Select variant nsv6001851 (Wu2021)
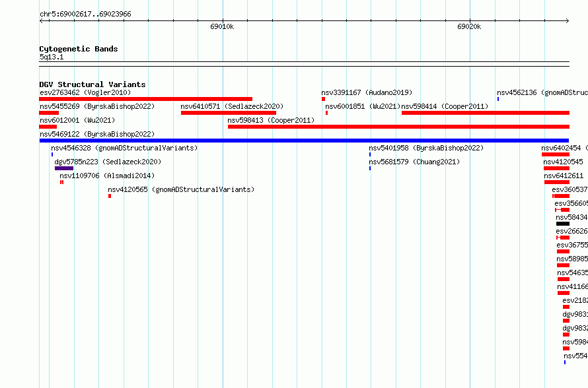This screenshot has width=588, height=388. pyautogui.click(x=363, y=106)
